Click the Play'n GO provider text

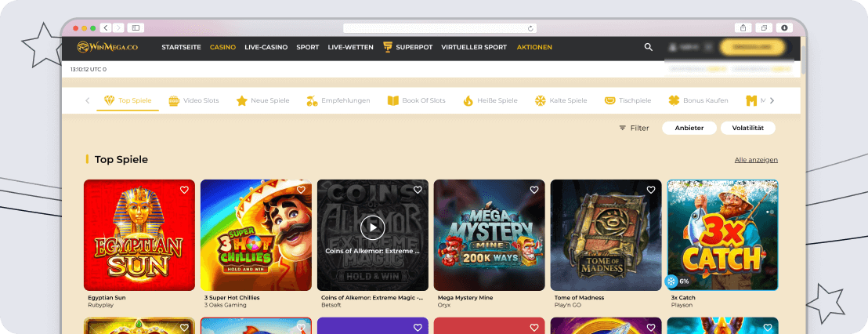click(x=570, y=305)
